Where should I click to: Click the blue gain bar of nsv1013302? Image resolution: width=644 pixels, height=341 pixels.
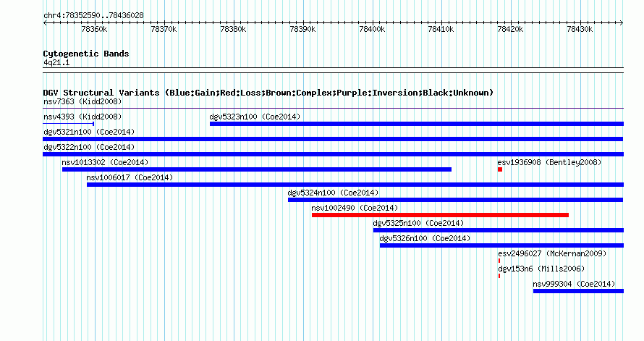257,169
